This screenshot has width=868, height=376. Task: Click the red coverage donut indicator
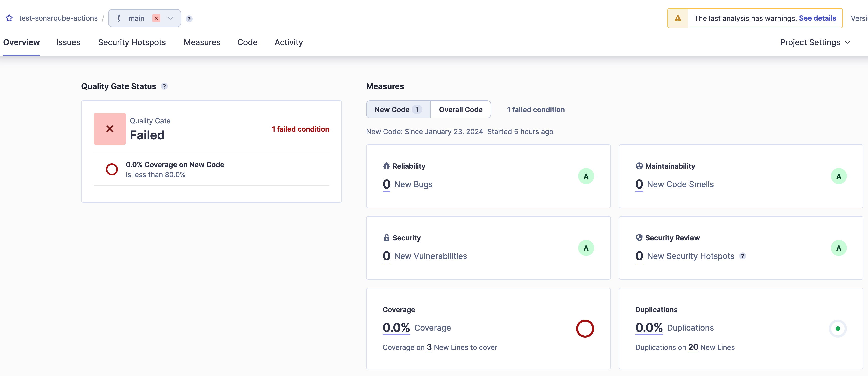585,328
